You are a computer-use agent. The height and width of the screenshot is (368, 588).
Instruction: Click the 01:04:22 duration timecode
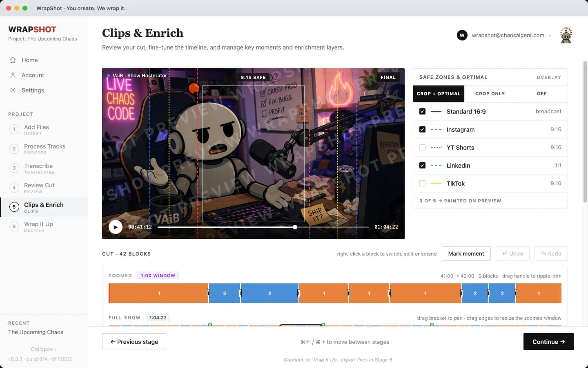click(x=386, y=227)
